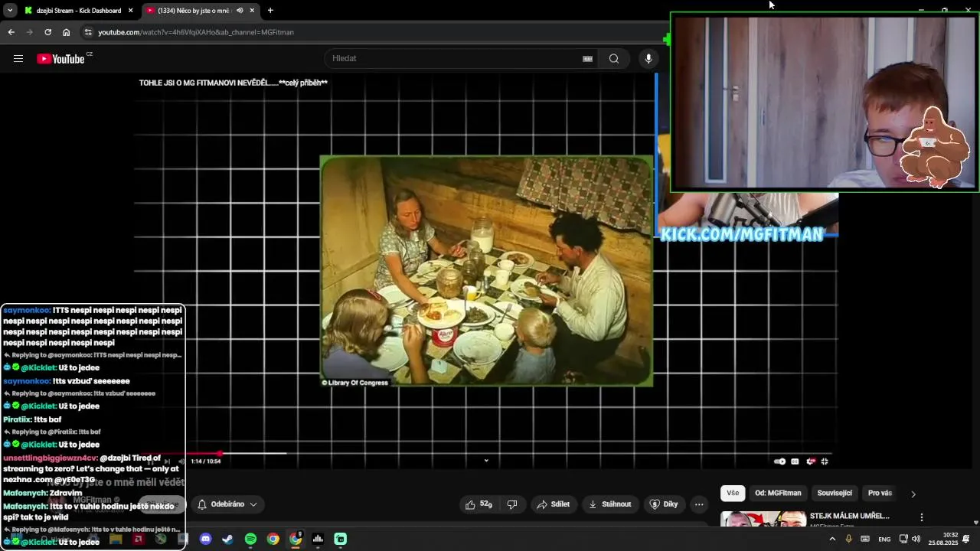Toggle subtitles in the video player
The width and height of the screenshot is (980, 551).
(795, 461)
